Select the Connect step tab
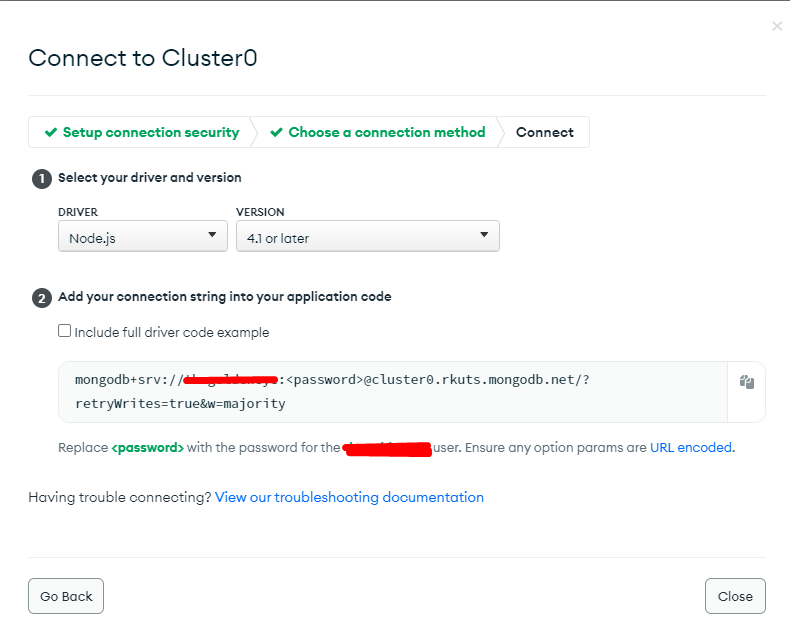The height and width of the screenshot is (627, 790). [x=545, y=132]
